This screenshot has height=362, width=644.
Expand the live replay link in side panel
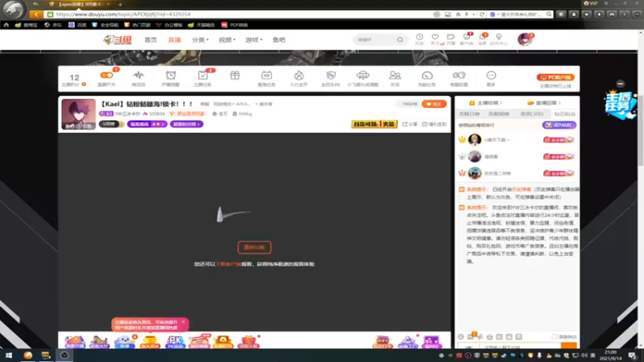544,103
